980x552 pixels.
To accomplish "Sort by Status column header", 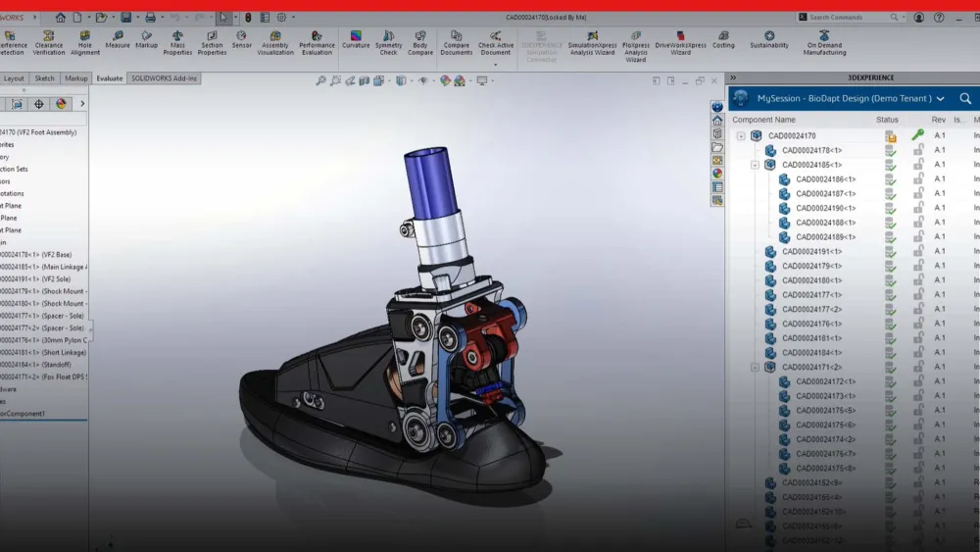I will (x=887, y=120).
